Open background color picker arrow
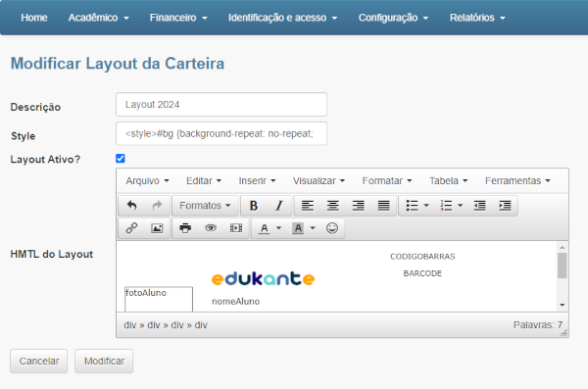Screen dimensions: 588x389 click(x=313, y=228)
